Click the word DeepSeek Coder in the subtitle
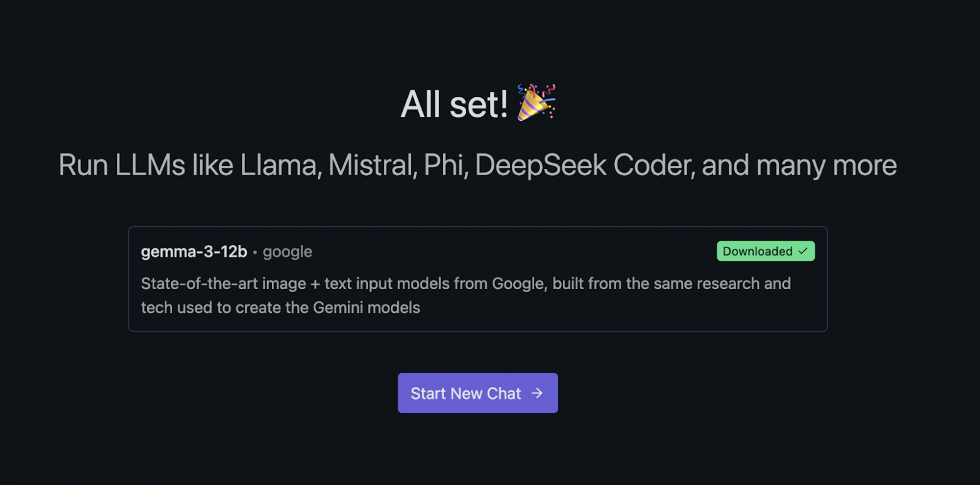Viewport: 980px width, 485px height. 581,165
